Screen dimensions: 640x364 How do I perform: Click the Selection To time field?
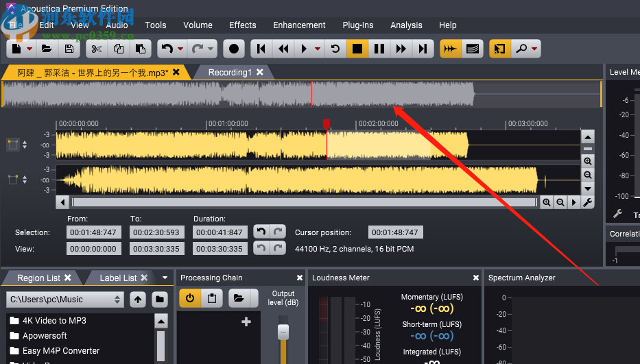(156, 232)
